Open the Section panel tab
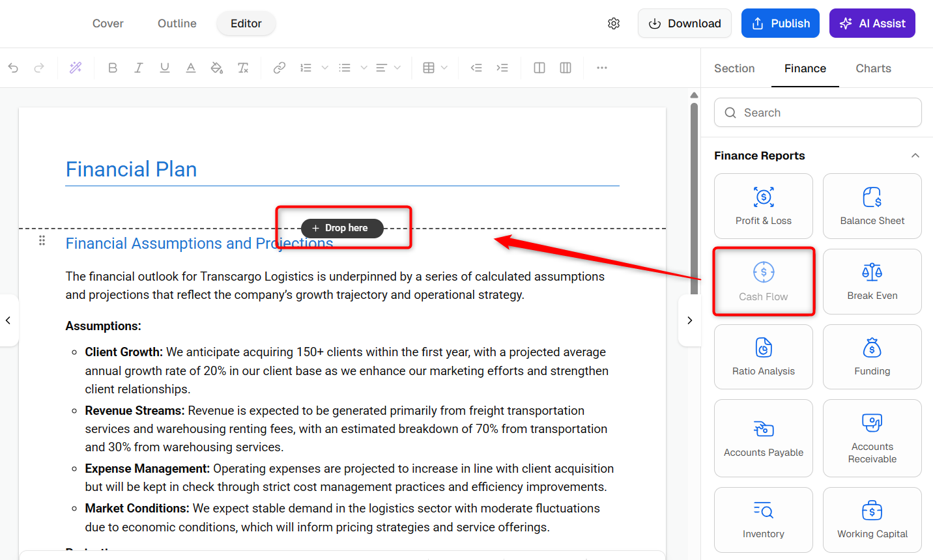 click(x=734, y=68)
